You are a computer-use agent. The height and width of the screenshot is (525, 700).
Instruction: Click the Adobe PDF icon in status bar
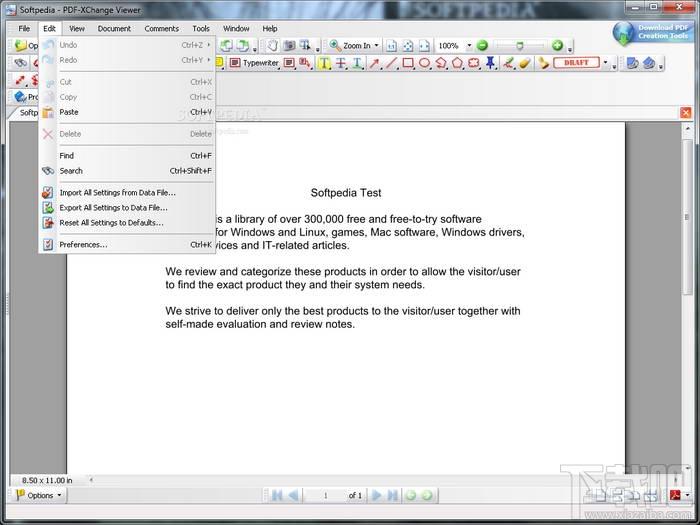tap(675, 495)
